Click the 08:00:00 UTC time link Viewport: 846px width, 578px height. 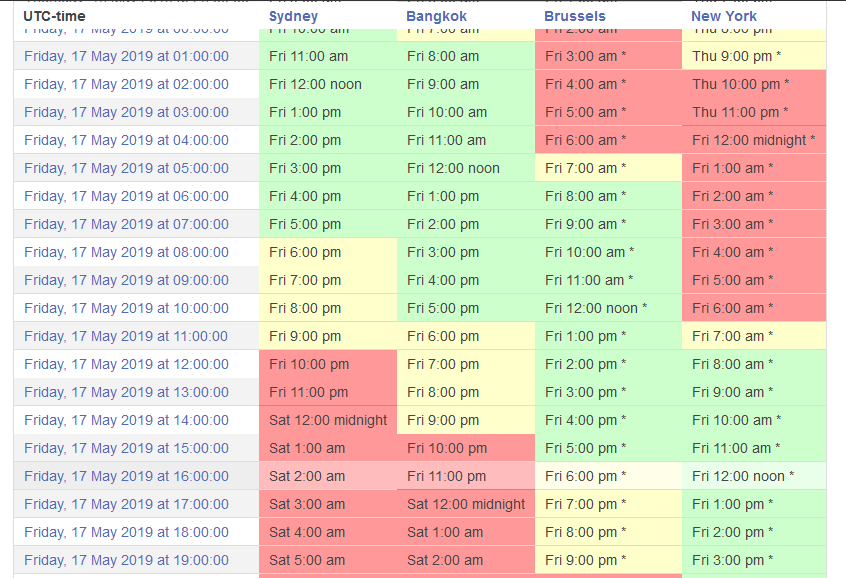point(126,252)
